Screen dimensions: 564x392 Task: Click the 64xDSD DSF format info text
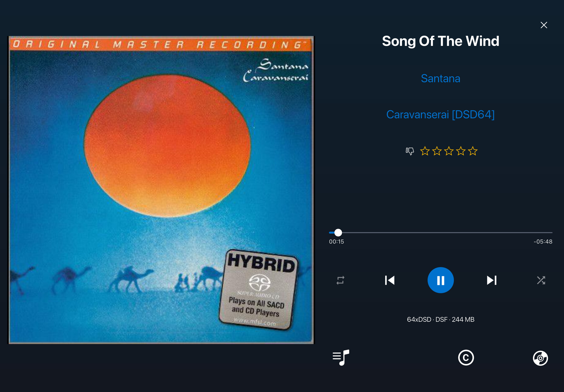(x=440, y=319)
